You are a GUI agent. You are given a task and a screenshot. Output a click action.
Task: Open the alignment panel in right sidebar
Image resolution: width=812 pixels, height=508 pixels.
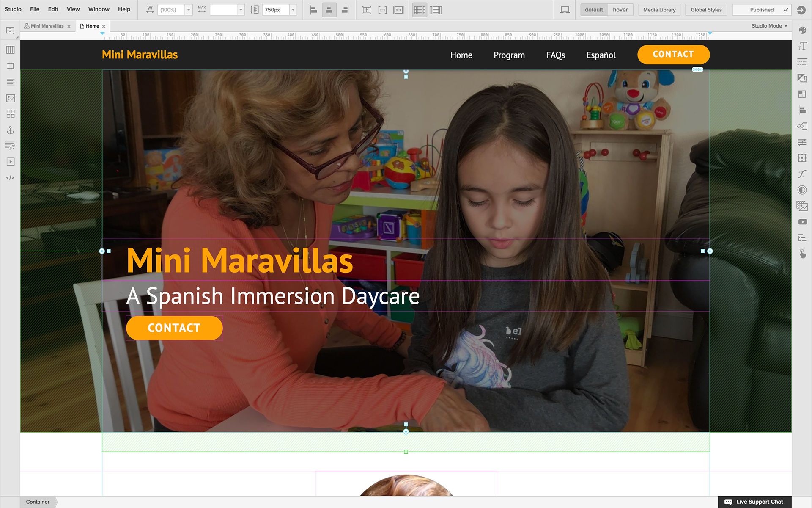pos(802,110)
